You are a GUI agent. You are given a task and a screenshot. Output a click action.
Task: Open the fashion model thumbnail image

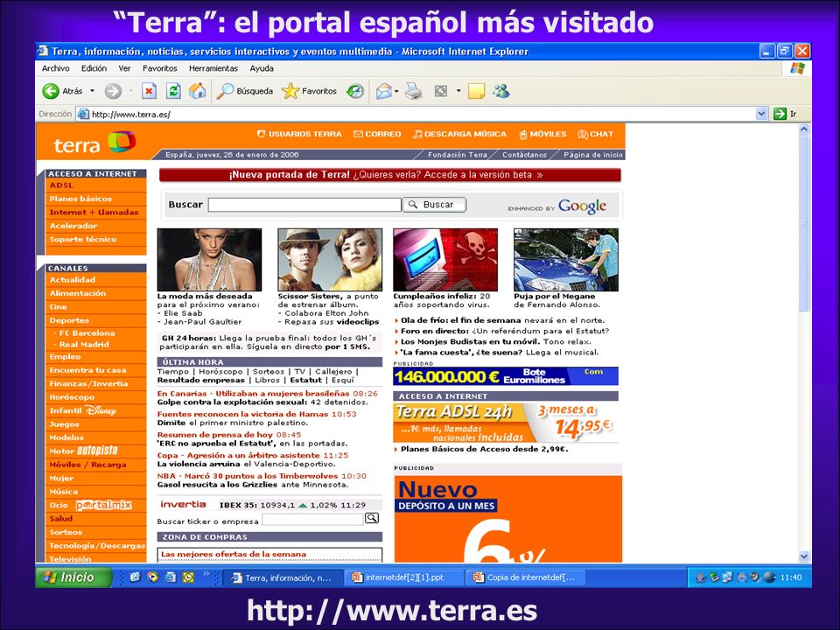coord(209,260)
